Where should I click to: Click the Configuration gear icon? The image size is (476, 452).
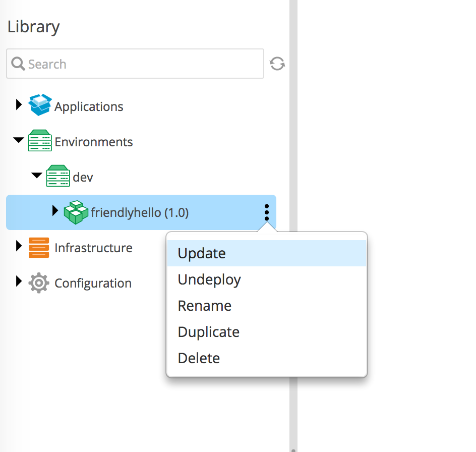39,282
